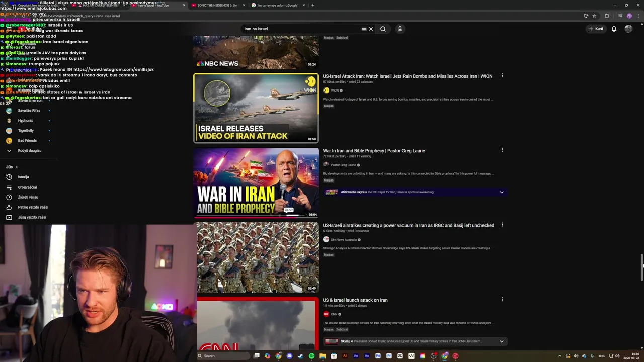Expand Pastor Greg Laurie video chapters chevron
The image size is (644, 362).
pyautogui.click(x=501, y=192)
